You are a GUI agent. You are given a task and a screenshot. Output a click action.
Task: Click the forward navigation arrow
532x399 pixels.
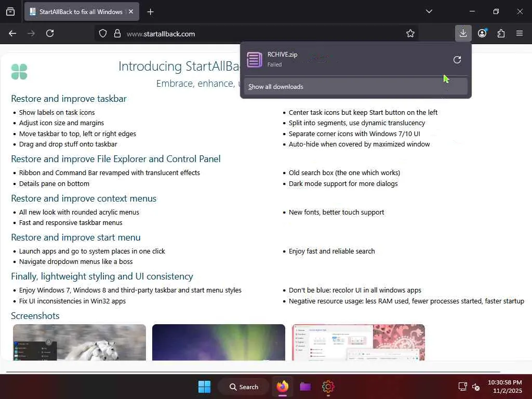tap(31, 33)
